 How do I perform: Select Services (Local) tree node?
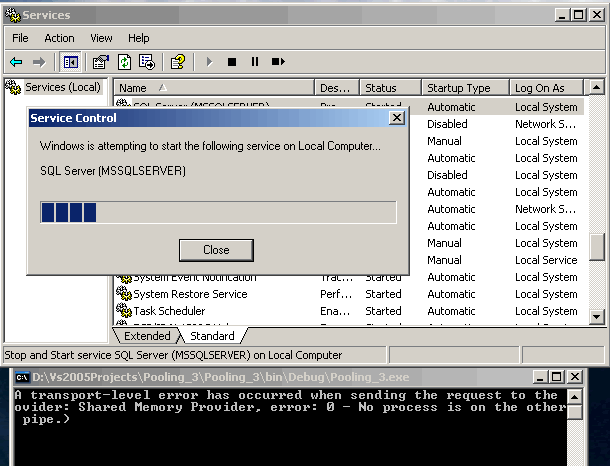point(62,87)
